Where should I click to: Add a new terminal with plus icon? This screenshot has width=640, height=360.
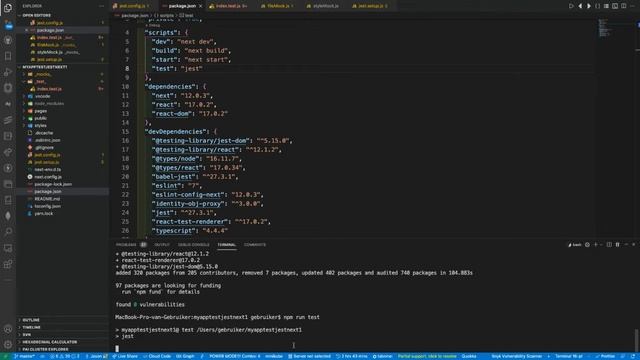click(596, 244)
